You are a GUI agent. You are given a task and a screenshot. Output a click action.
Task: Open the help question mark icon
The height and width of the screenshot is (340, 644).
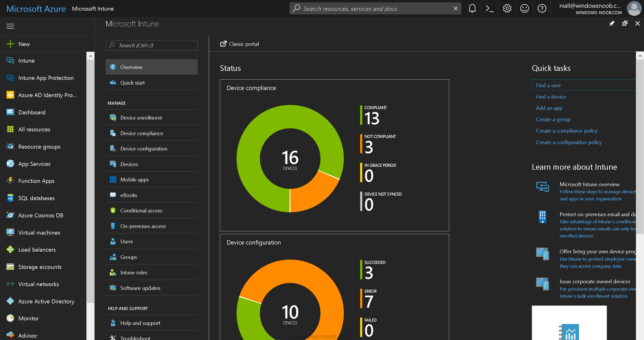click(x=542, y=9)
